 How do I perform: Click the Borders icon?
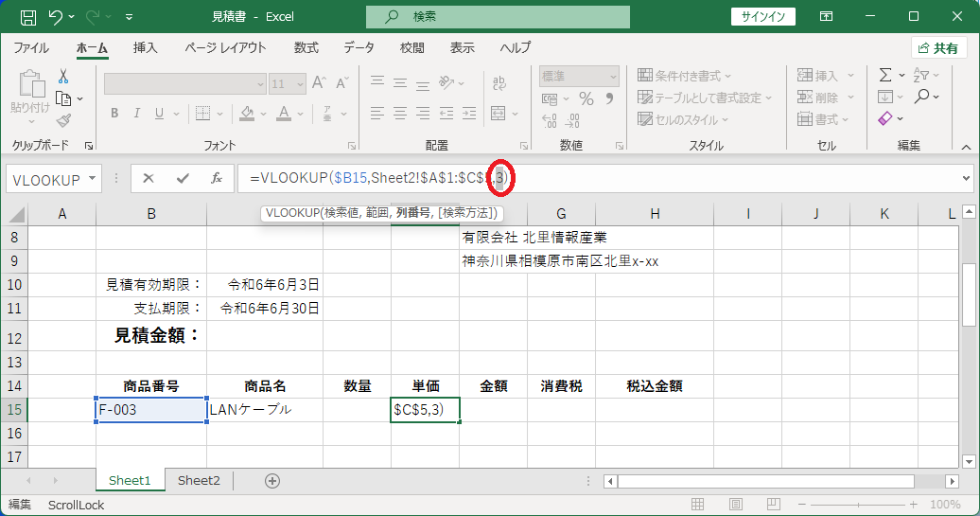click(x=202, y=114)
